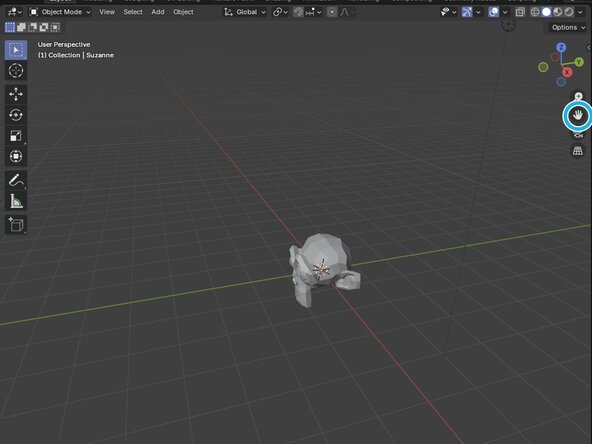Pick the Annotate pencil tool
This screenshot has width=592, height=444.
coord(16,180)
